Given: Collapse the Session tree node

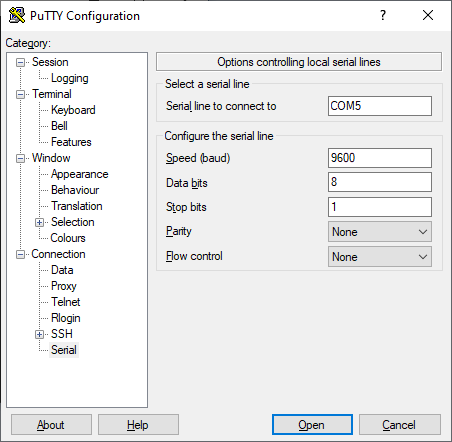Looking at the screenshot, I should 20,62.
